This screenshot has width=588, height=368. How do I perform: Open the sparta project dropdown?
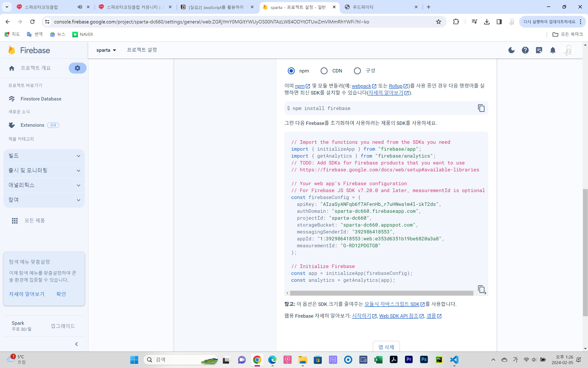tap(106, 50)
